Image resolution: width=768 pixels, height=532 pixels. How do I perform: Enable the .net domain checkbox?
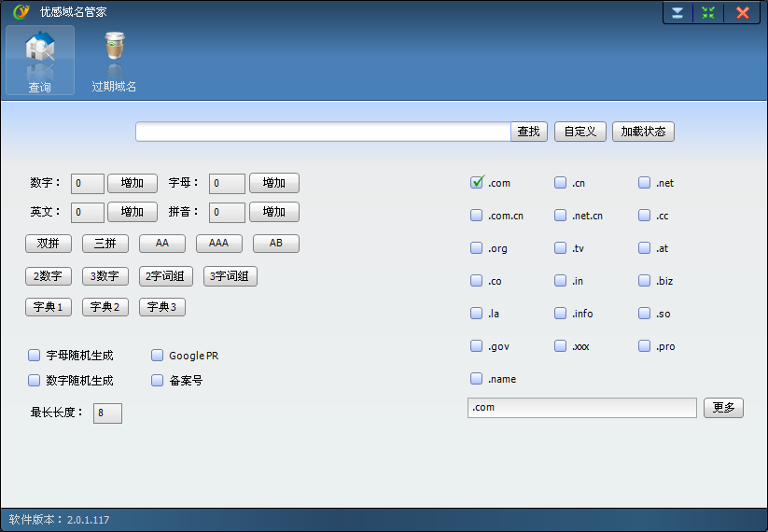644,183
